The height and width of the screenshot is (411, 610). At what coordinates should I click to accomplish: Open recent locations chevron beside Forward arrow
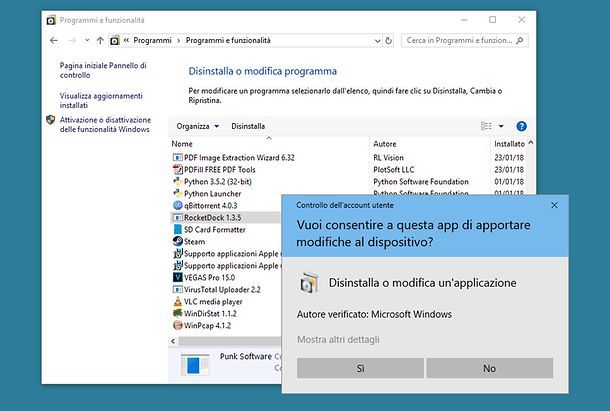(87, 40)
